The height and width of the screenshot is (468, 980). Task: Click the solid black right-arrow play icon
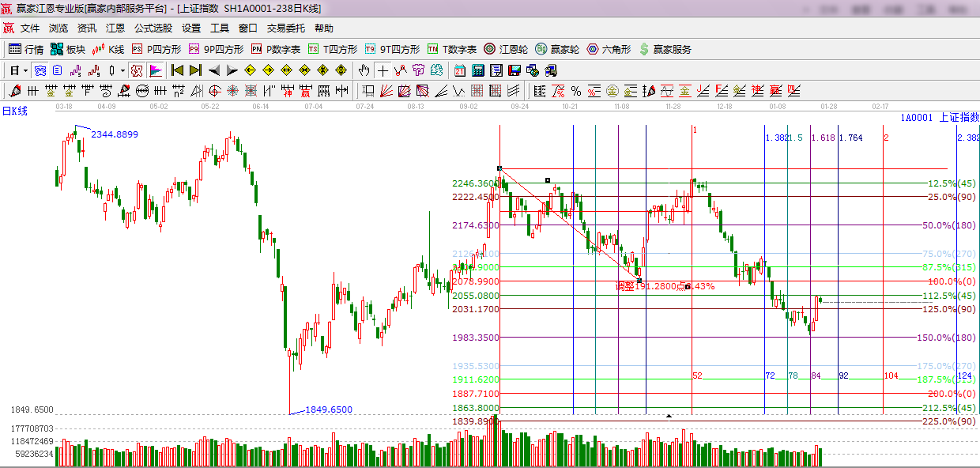[x=232, y=70]
